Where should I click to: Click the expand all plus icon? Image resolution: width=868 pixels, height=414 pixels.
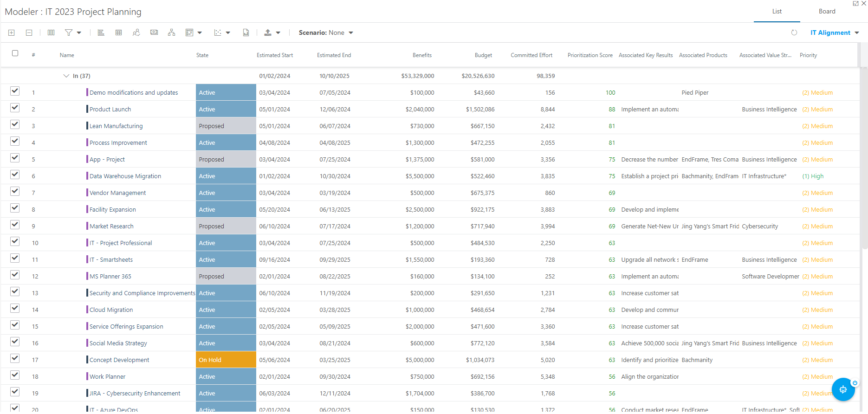12,32
